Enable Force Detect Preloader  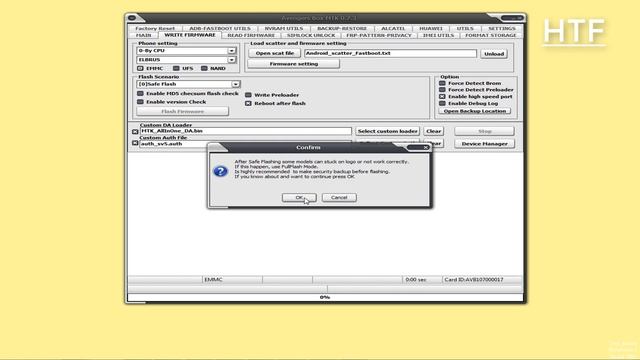tap(442, 89)
